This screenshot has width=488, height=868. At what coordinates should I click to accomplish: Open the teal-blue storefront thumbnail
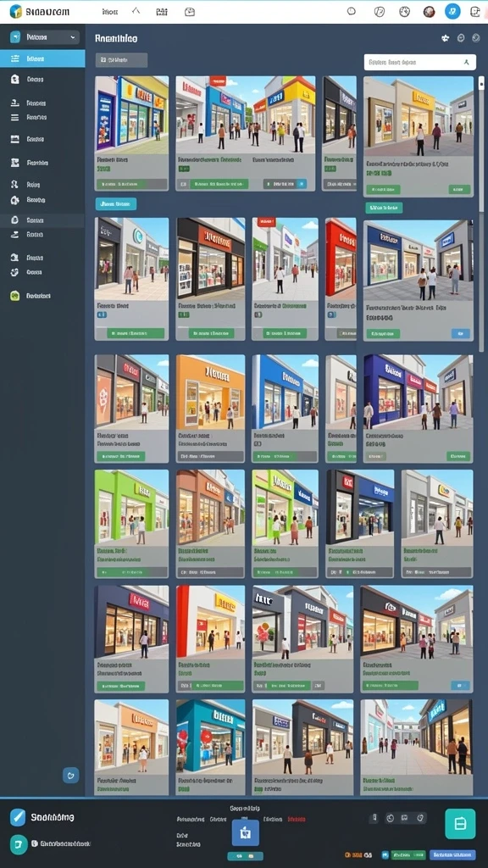[x=210, y=735]
